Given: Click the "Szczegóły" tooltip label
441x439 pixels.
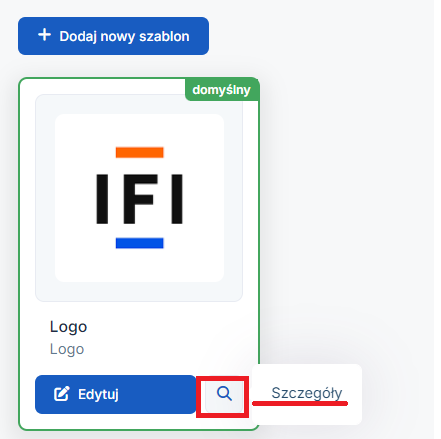Looking at the screenshot, I should pyautogui.click(x=307, y=393).
